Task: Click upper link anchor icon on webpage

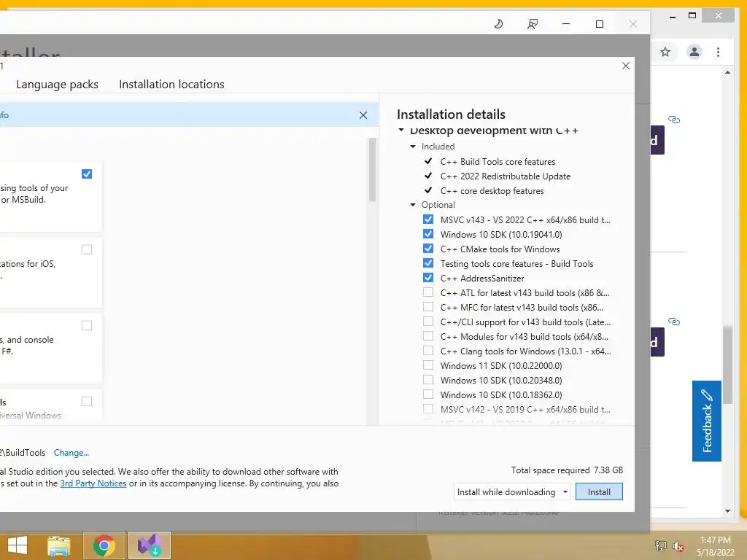Action: [x=673, y=120]
